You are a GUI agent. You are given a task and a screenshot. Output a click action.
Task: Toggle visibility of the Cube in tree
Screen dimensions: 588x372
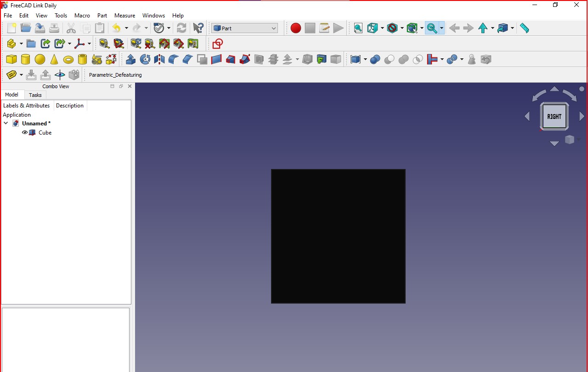pos(25,133)
